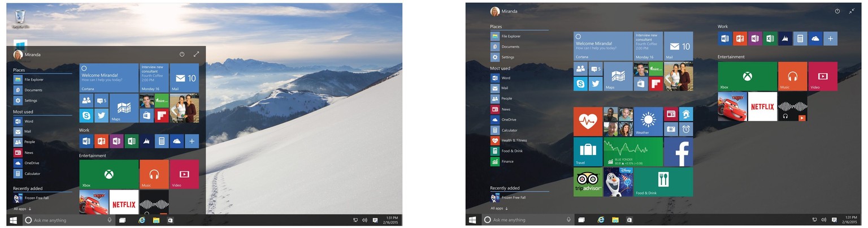Open the alarm clock small tile
The width and height of the screenshot is (868, 228).
point(685,129)
